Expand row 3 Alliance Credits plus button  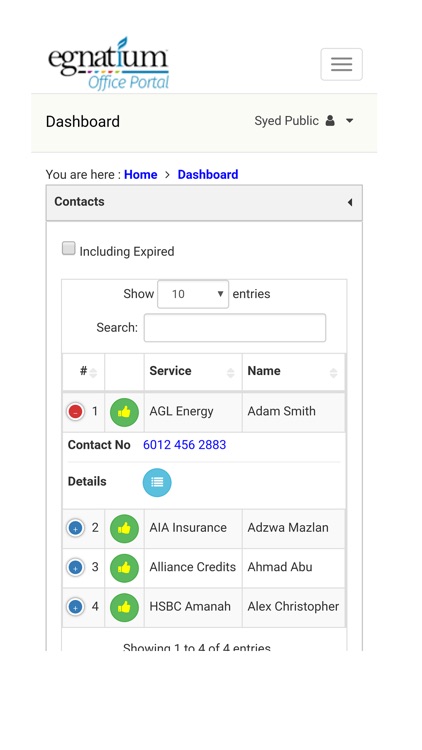tap(75, 567)
